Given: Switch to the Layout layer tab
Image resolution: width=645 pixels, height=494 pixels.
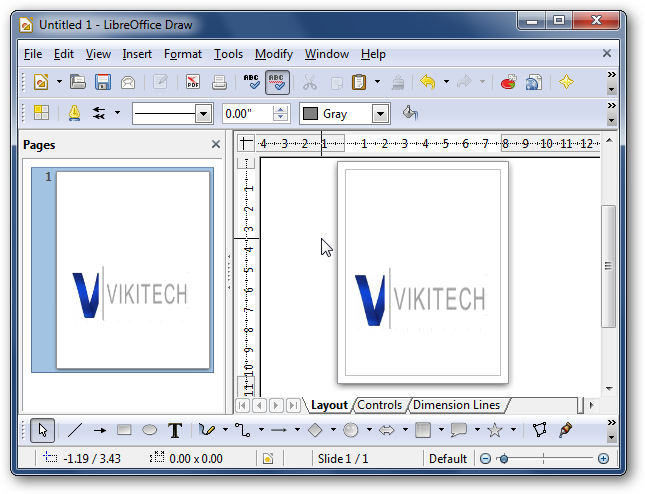Looking at the screenshot, I should pyautogui.click(x=329, y=405).
